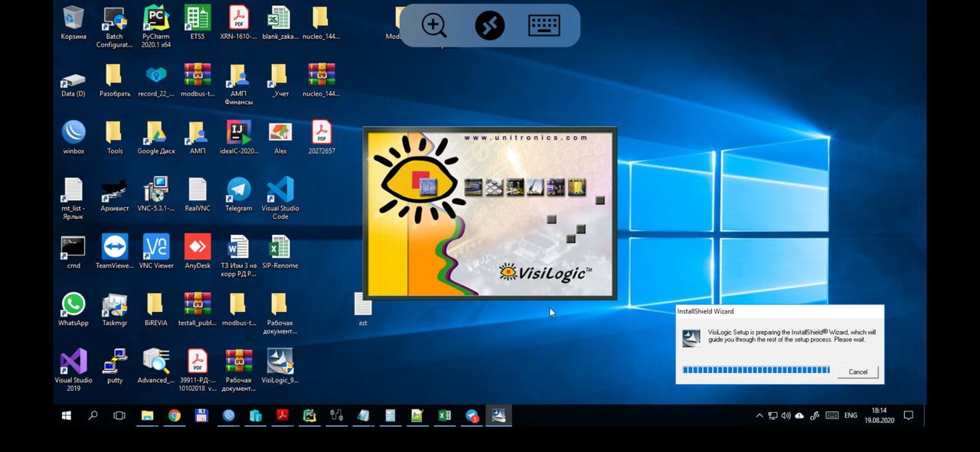
Task: Open Google Chrome from taskbar
Action: point(175,416)
